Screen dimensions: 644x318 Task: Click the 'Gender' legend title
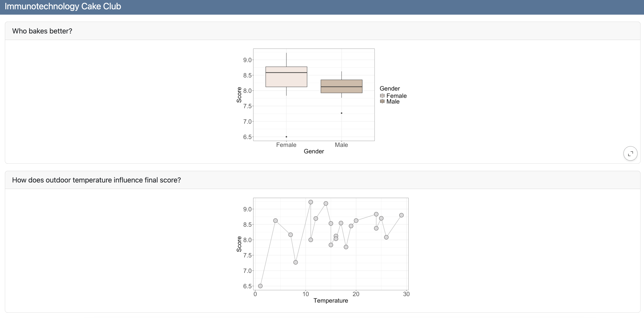coord(389,88)
